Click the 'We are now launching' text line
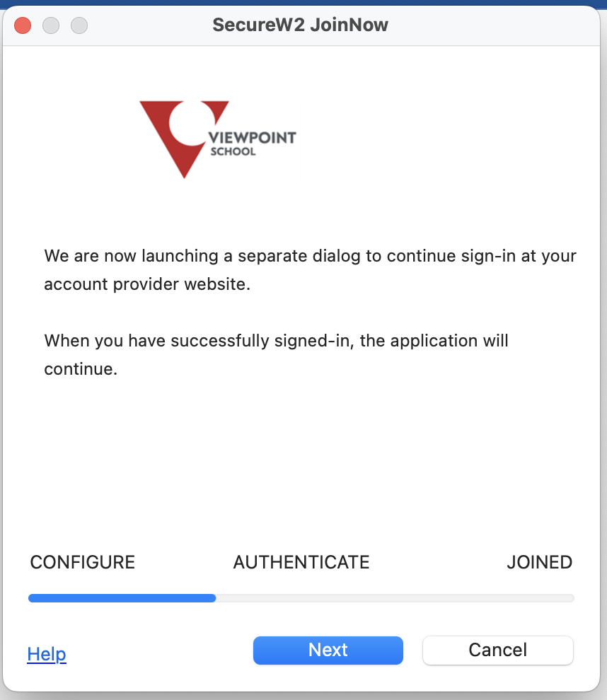Screen dimensions: 607x700 (x=310, y=256)
